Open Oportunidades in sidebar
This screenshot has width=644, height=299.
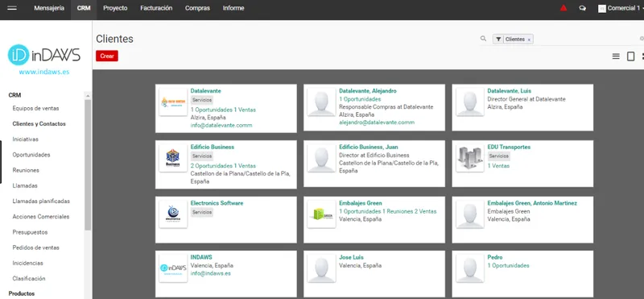click(31, 155)
